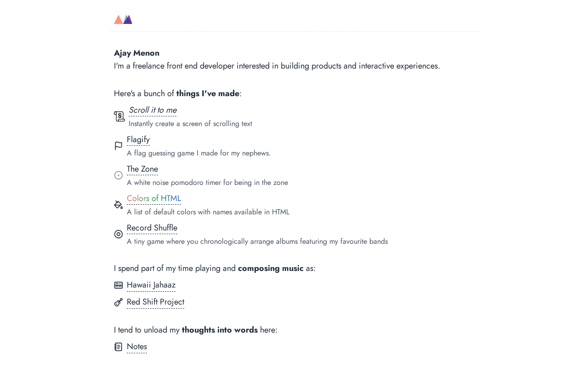The height and width of the screenshot is (368, 588).
Task: Click the circular timer icon by The Zone
Action: coord(119,175)
